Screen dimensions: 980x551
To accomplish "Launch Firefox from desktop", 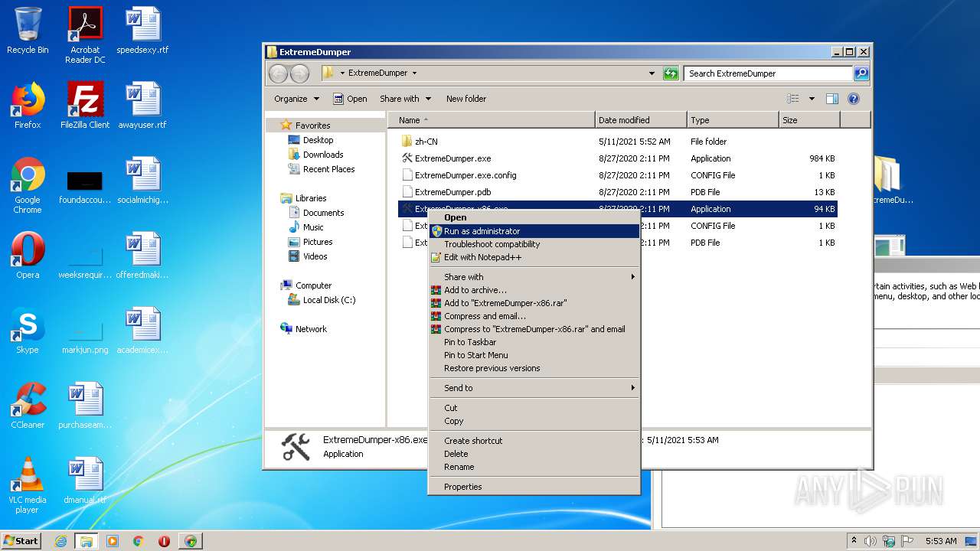I will [x=28, y=106].
